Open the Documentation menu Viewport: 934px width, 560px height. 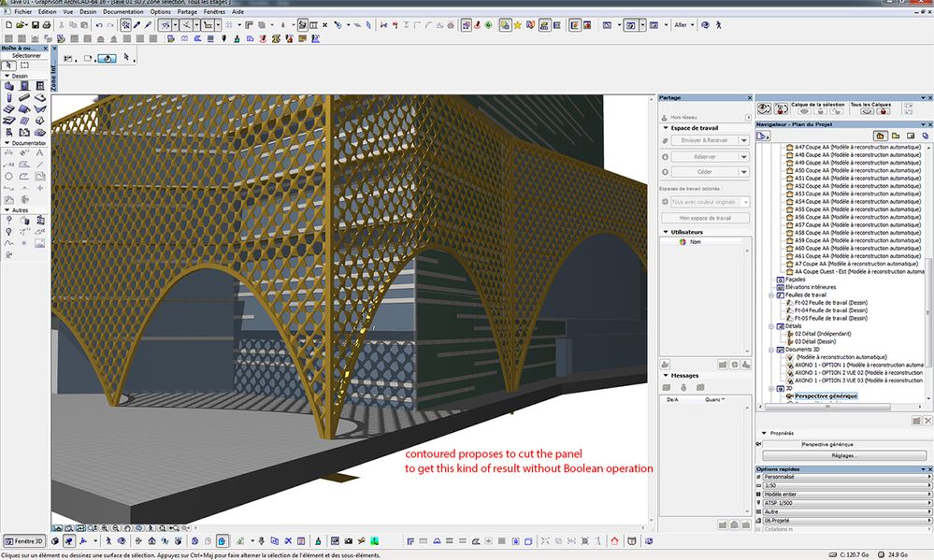point(124,13)
